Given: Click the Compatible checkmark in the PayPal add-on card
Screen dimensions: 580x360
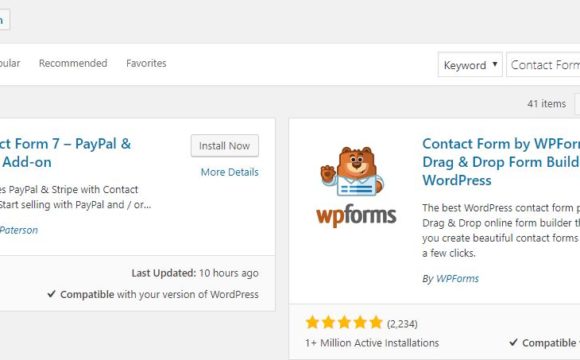Looking at the screenshot, I should 51,294.
